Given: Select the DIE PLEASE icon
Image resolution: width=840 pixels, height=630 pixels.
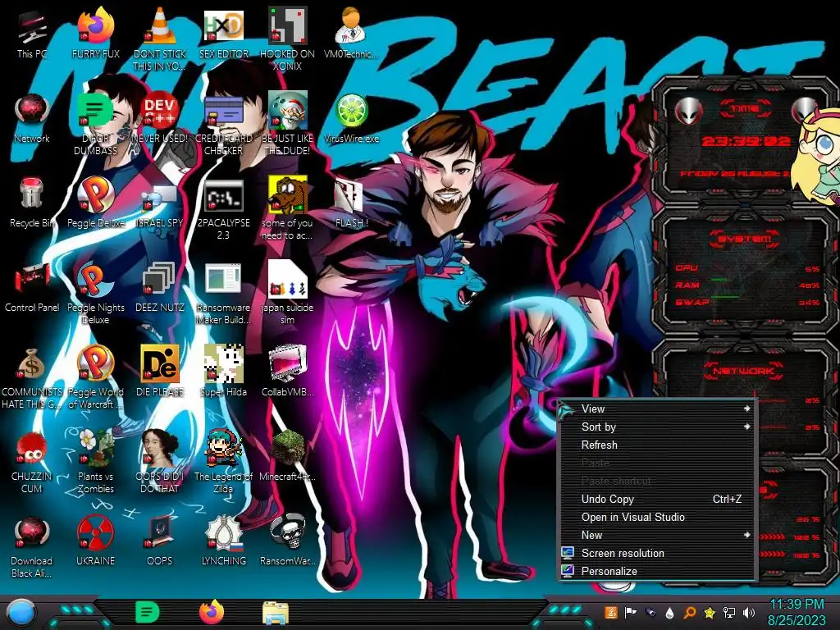Looking at the screenshot, I should 160,372.
